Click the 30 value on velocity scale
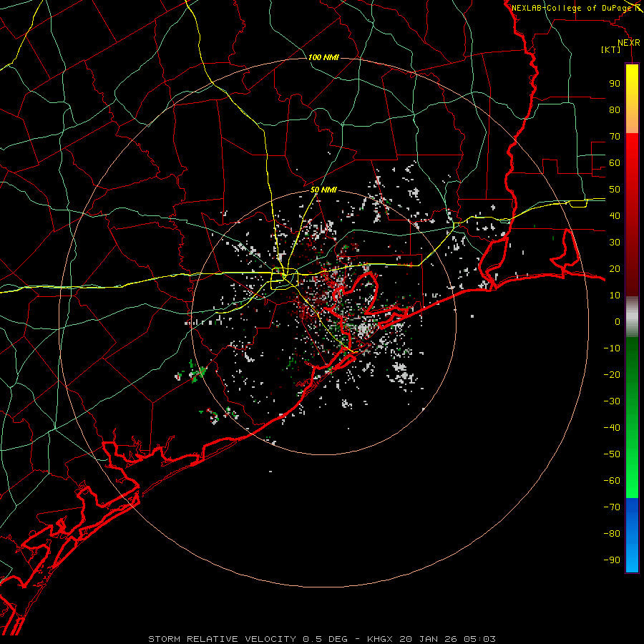644x644 pixels. tap(615, 243)
